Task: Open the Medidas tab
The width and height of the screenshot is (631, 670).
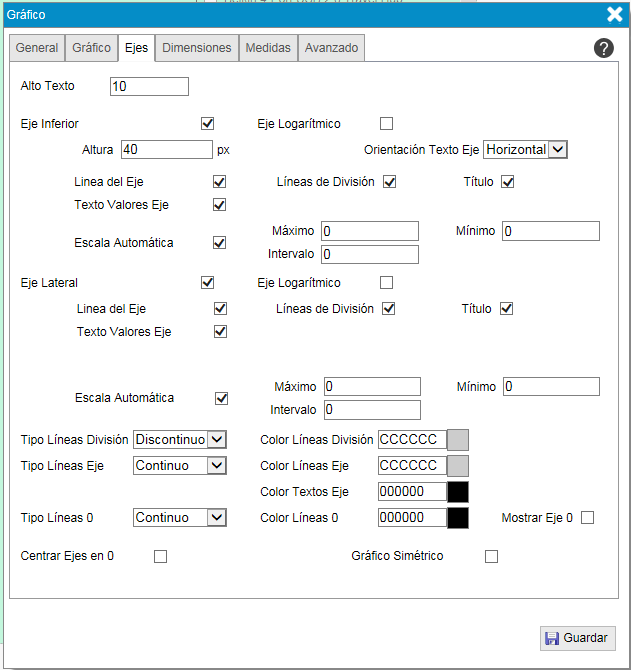Action: click(268, 48)
